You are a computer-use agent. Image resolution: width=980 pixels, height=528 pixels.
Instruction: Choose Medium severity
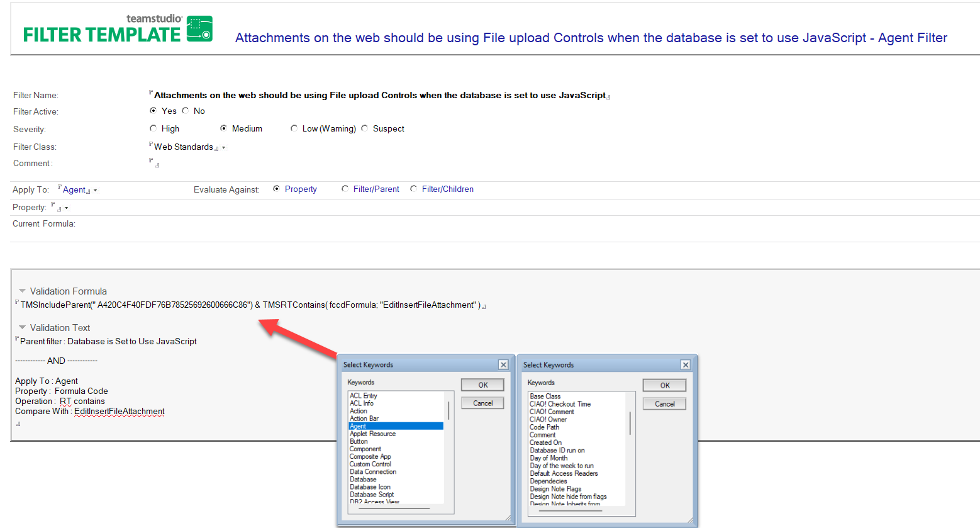[223, 128]
